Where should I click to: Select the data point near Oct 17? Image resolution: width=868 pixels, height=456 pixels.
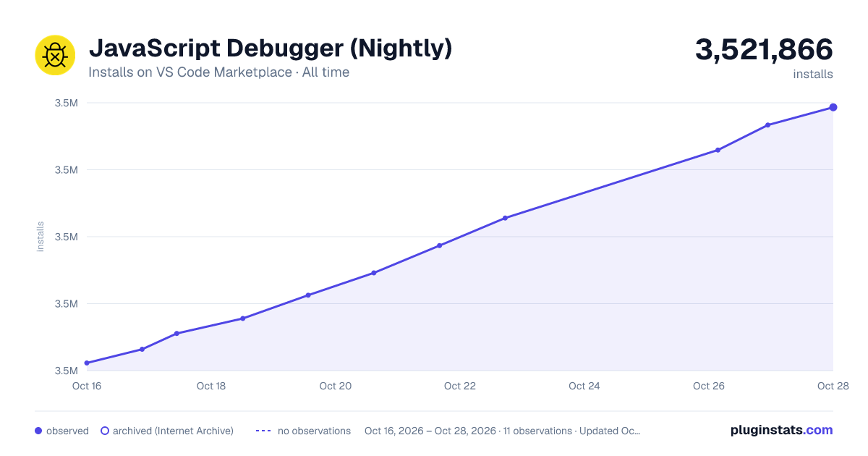(x=142, y=350)
